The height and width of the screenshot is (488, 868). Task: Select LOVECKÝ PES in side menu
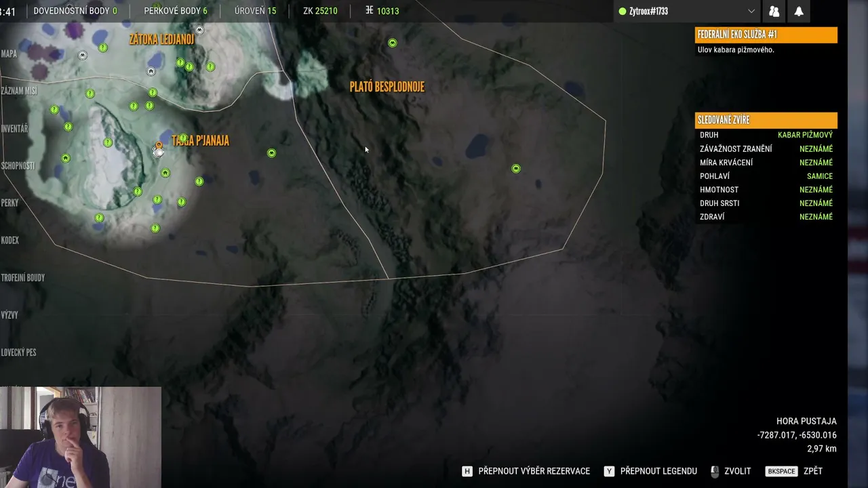click(x=18, y=352)
